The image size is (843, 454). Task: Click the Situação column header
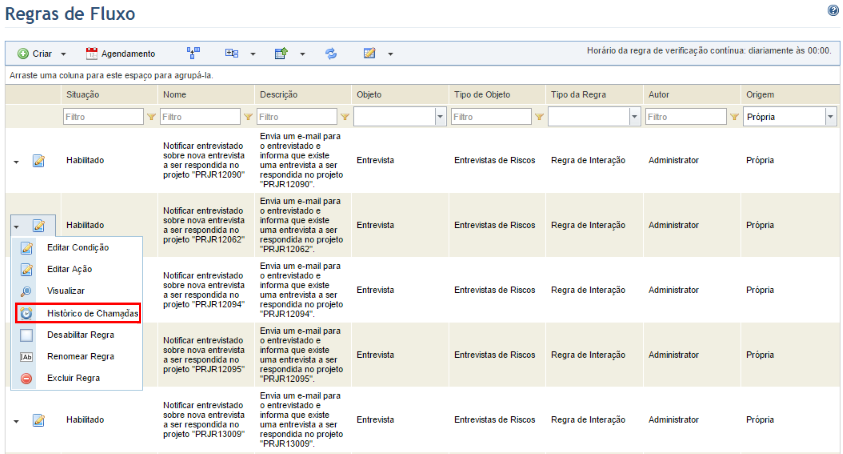110,95
